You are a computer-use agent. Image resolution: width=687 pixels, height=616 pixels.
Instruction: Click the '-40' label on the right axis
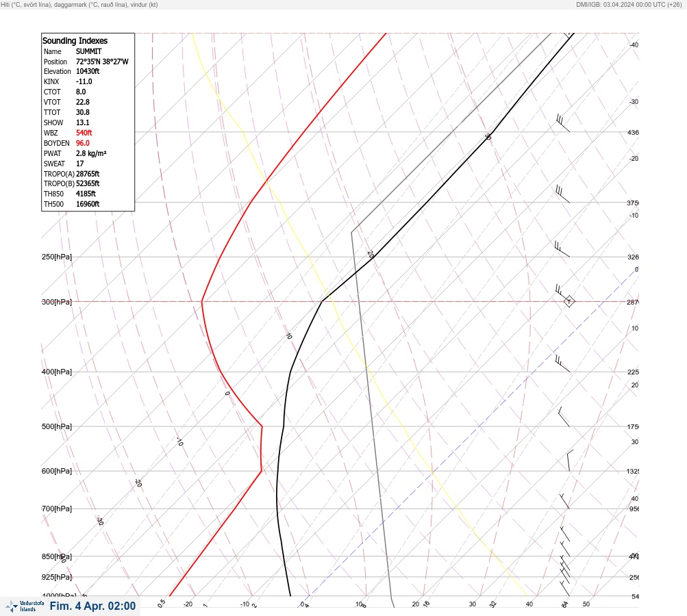click(x=634, y=44)
